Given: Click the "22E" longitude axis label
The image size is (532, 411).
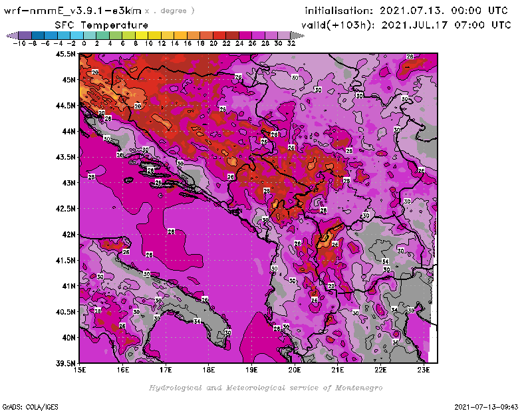Looking at the screenshot, I should (380, 370).
